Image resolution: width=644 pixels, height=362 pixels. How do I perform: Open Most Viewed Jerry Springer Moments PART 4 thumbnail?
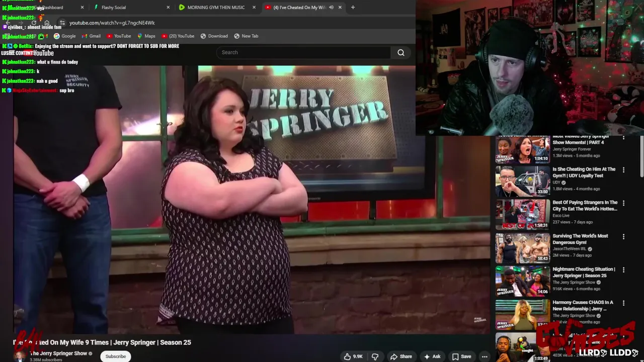[522, 149]
